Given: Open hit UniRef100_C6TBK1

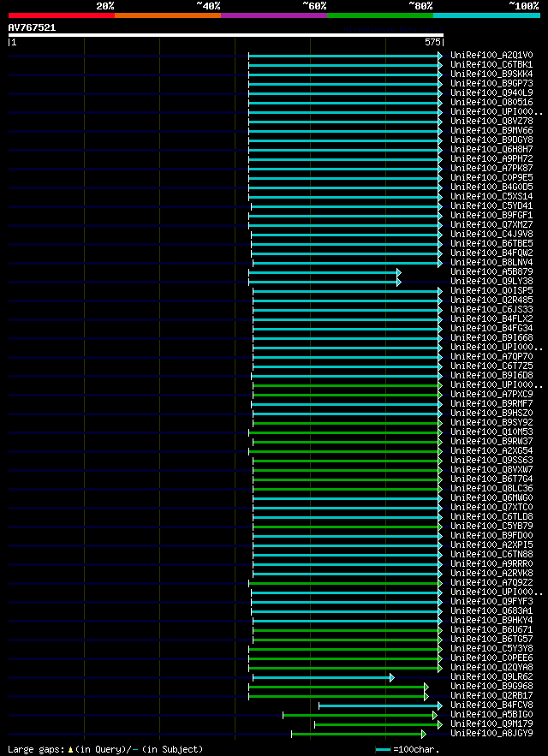Looking at the screenshot, I should tap(491, 65).
